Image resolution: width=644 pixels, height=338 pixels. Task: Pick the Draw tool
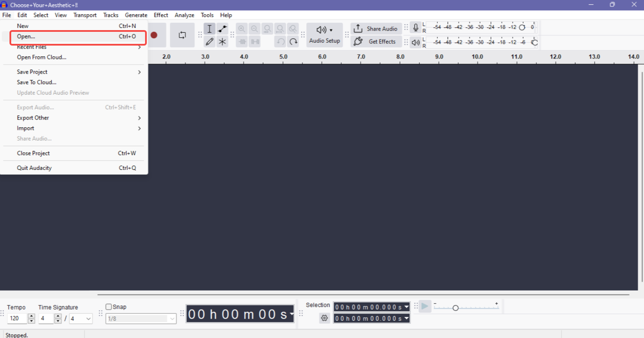click(210, 42)
